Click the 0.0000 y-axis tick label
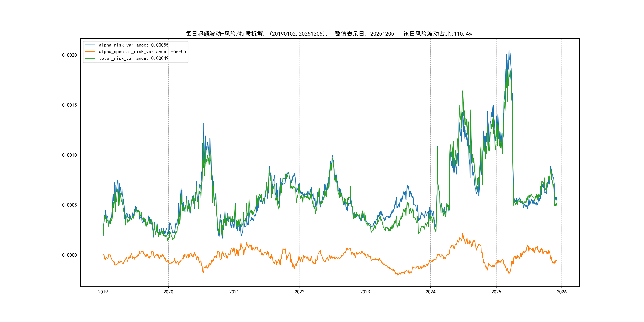Screen dimensions: 644x322 pos(70,255)
